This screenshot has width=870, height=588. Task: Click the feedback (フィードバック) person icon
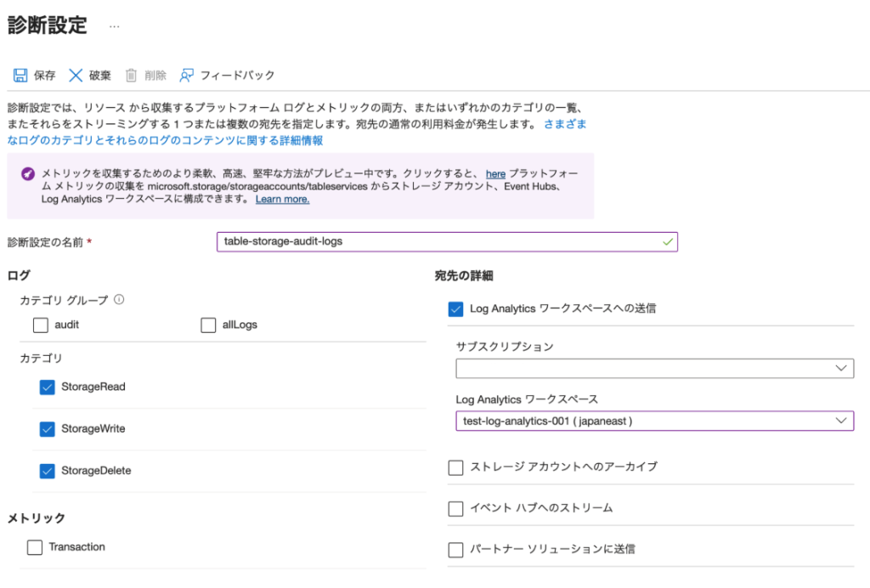(187, 76)
